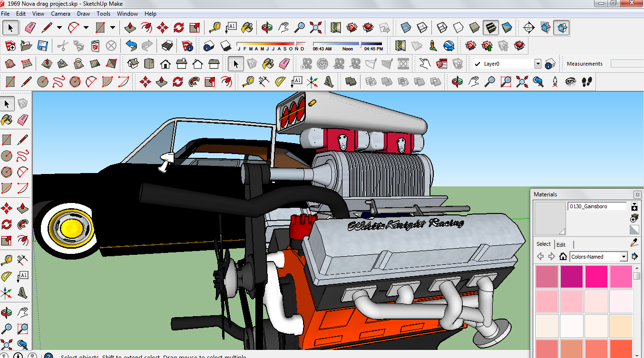Select the Photo Textures street-view icon
Viewport: 644px width, 358px height.
coord(432,46)
